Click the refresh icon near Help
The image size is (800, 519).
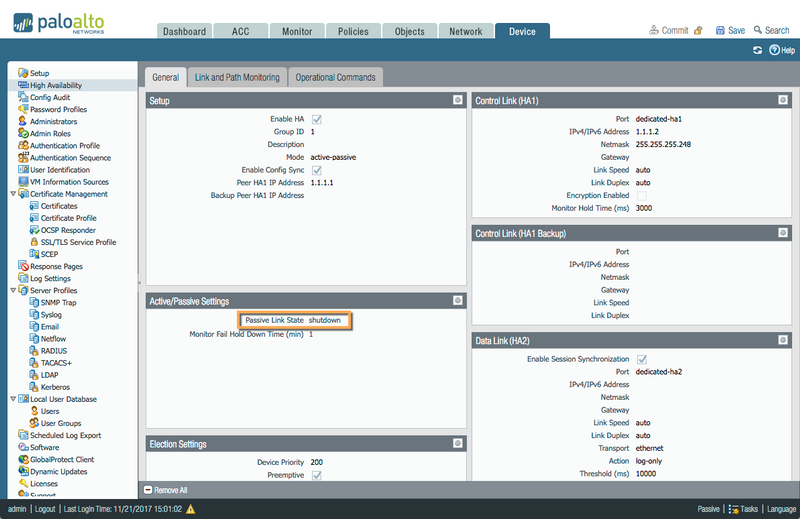tap(758, 50)
